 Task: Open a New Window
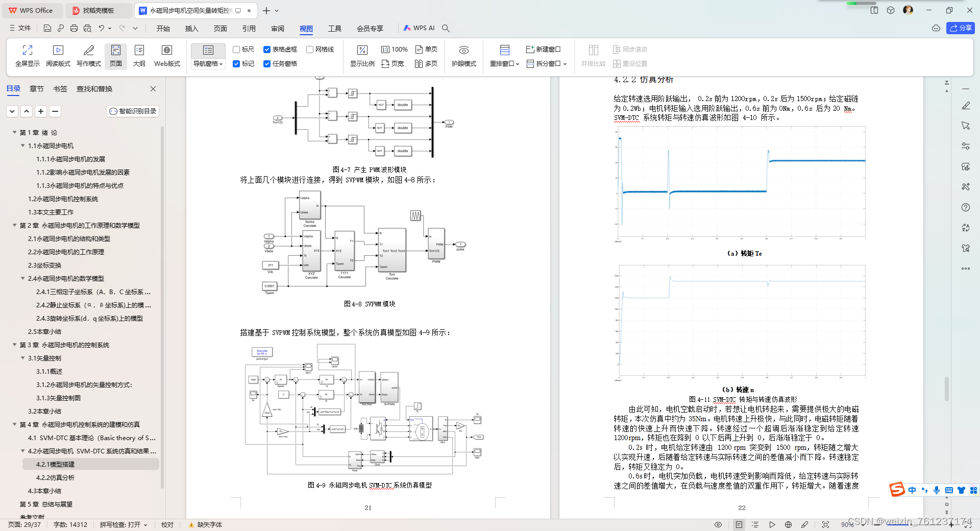544,50
